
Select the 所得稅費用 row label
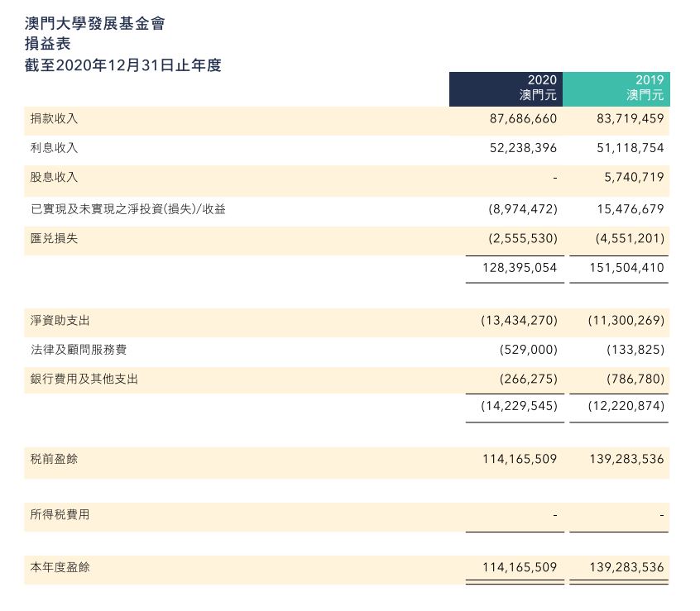(60, 514)
